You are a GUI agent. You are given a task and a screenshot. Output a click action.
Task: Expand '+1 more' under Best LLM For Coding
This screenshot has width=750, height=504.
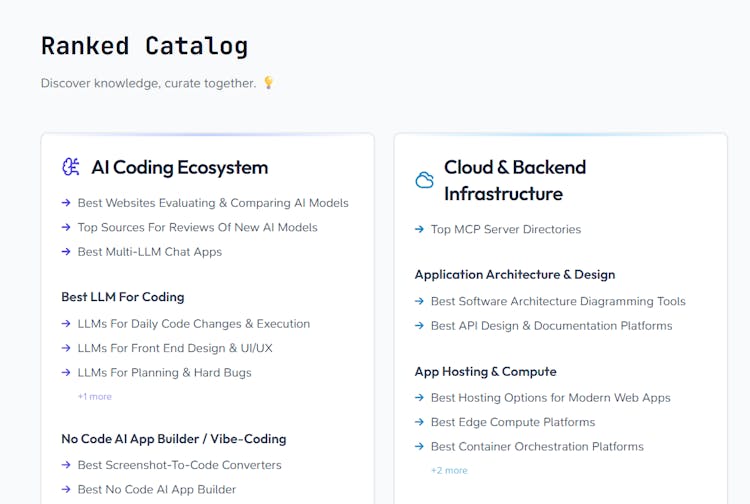(95, 397)
